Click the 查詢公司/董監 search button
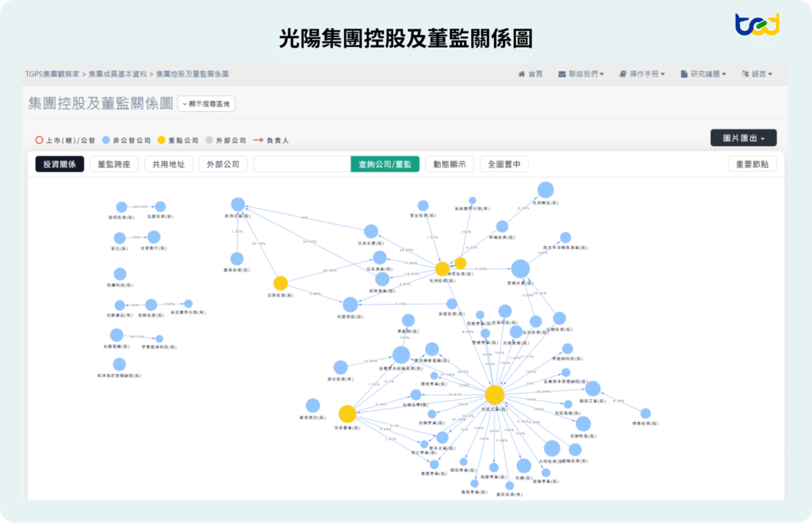 pos(385,164)
